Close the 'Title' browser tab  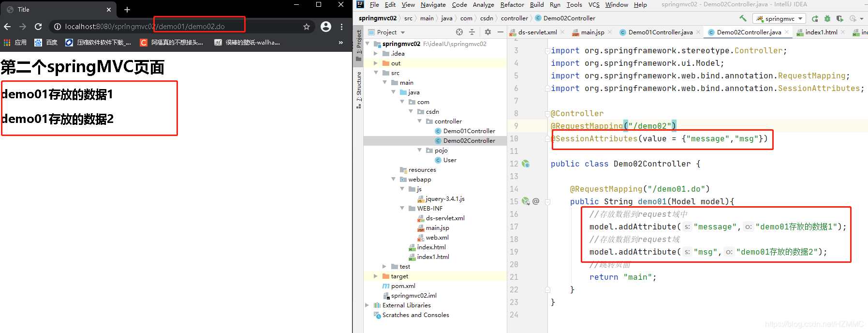(108, 9)
